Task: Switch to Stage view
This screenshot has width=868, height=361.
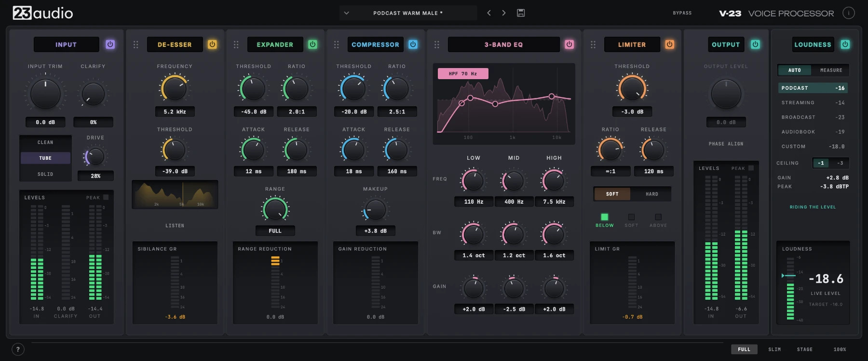Action: (x=804, y=349)
